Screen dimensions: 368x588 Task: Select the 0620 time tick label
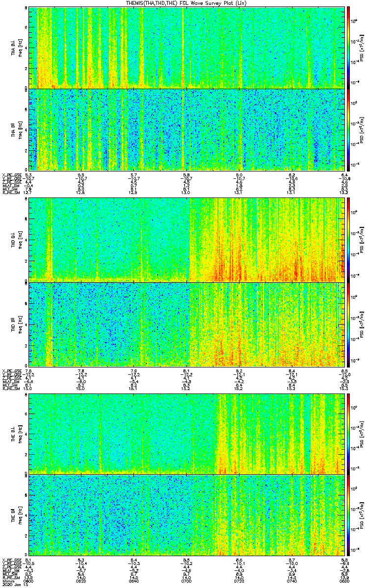click(x=81, y=581)
